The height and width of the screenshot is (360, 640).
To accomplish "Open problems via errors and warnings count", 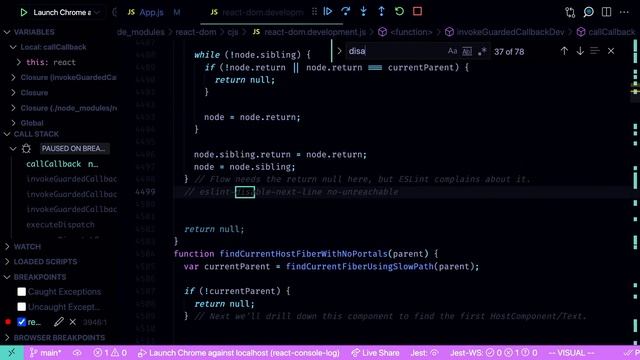I will point(110,353).
